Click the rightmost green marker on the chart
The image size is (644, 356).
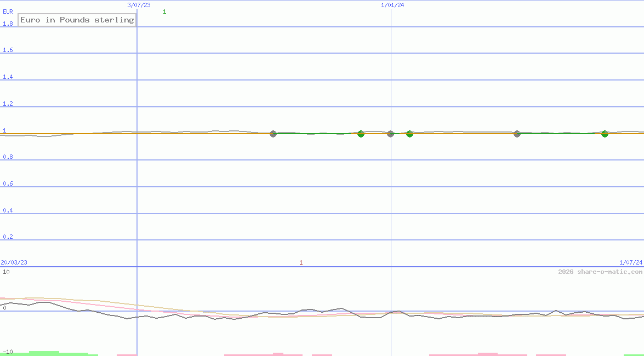coord(605,134)
